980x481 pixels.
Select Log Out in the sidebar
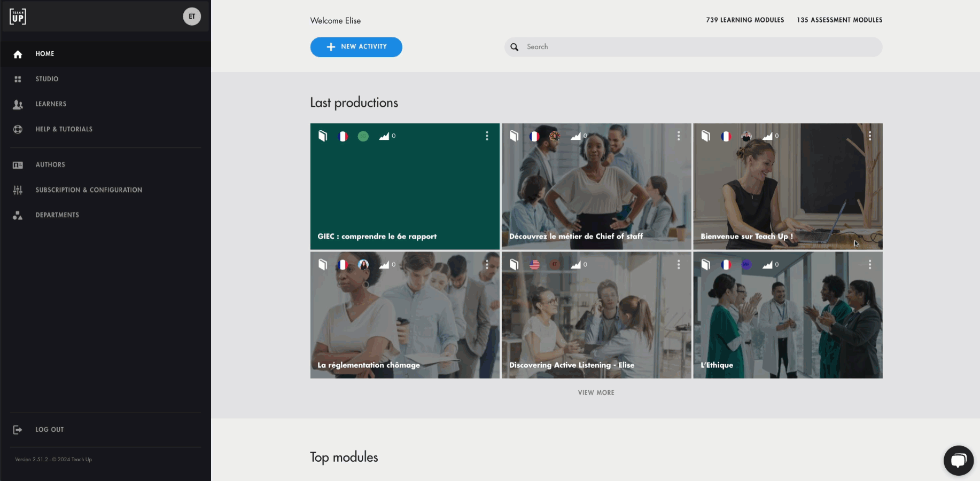tap(49, 429)
